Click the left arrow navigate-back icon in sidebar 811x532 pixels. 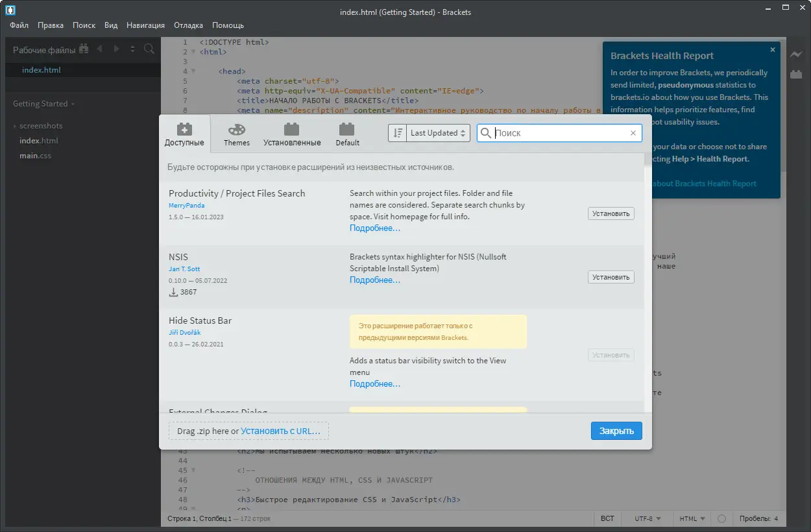[x=99, y=49]
